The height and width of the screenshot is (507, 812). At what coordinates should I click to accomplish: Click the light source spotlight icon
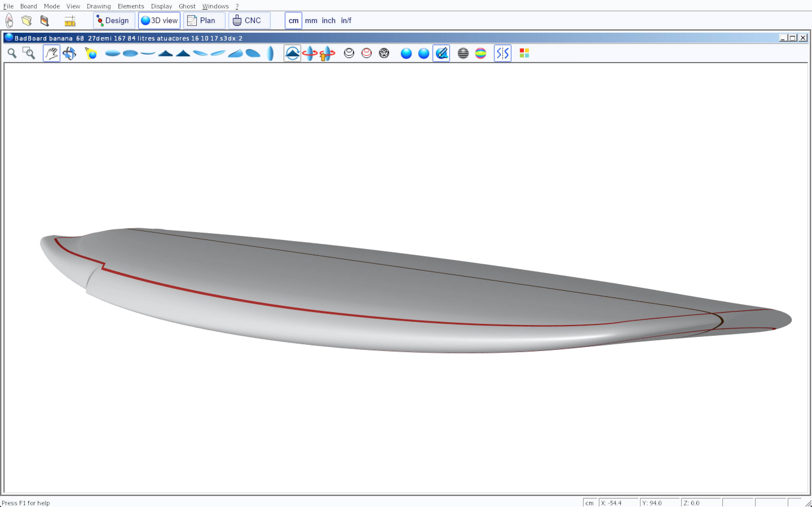click(x=91, y=53)
